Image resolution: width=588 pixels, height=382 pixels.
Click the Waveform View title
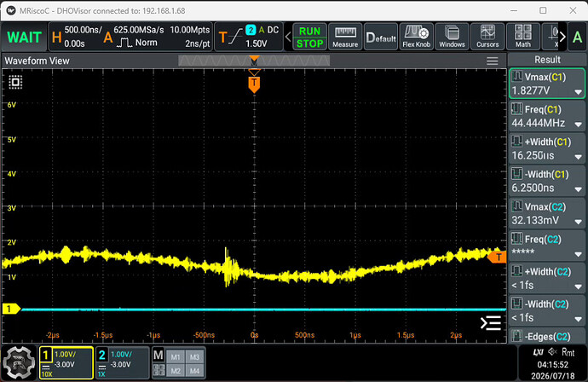[37, 61]
